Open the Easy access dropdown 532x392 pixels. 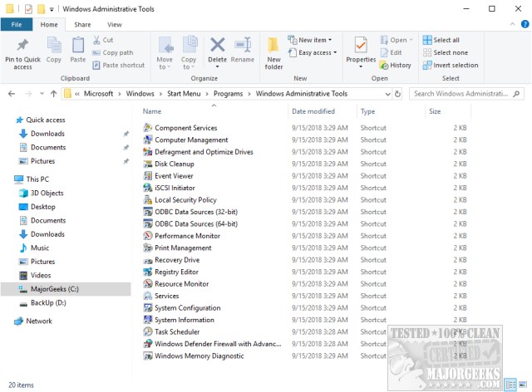[335, 52]
